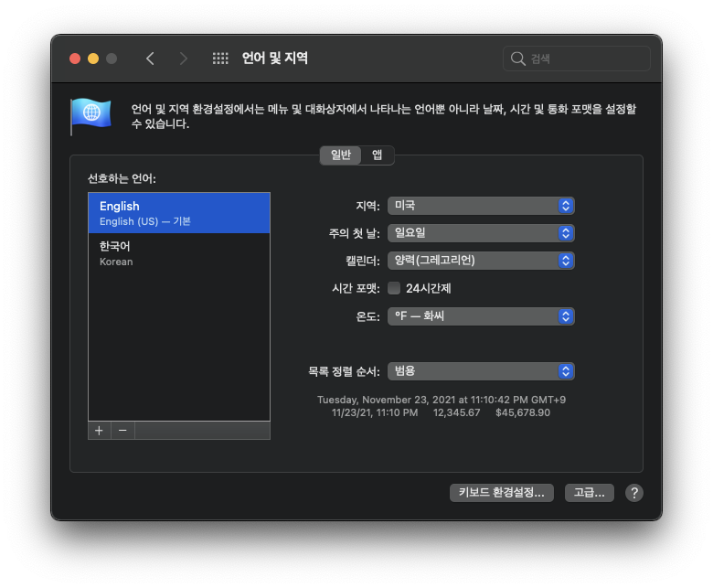The image size is (713, 588).
Task: Click the search magnifier icon
Action: [518, 59]
